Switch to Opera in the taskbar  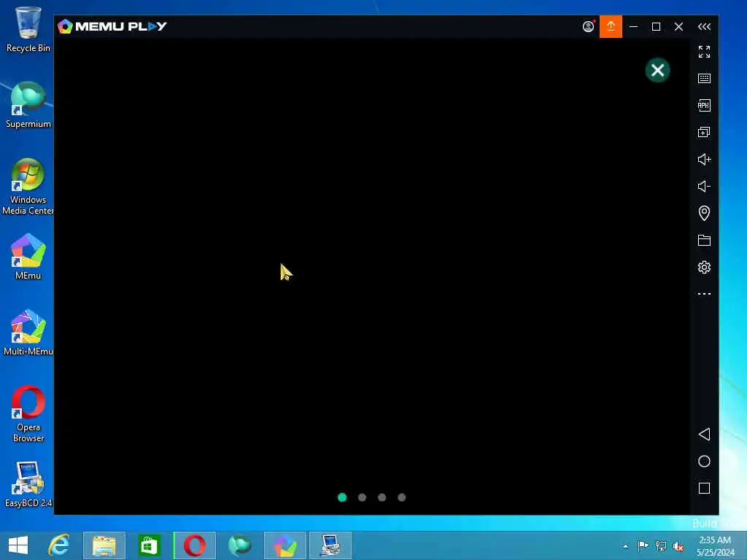194,545
